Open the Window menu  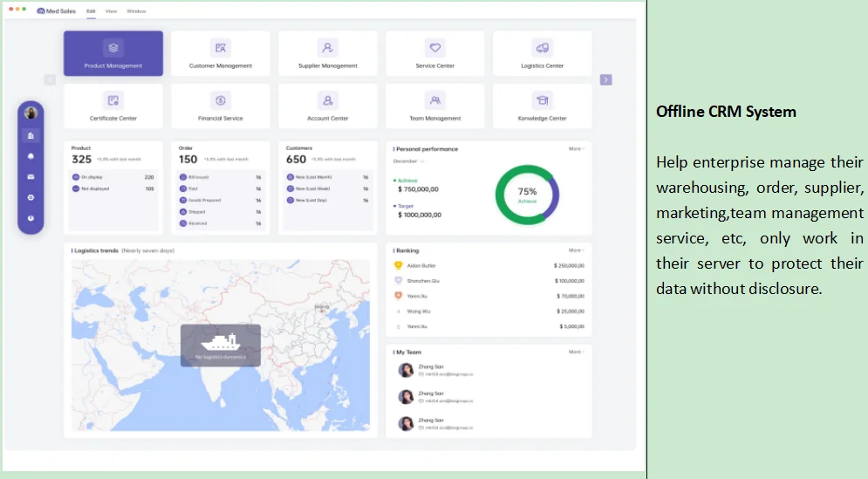[136, 11]
